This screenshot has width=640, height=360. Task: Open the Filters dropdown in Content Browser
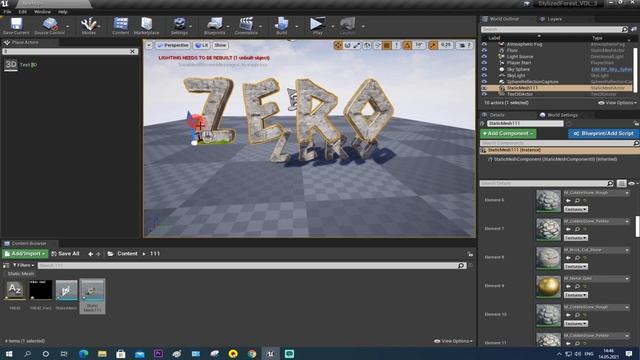[24, 265]
